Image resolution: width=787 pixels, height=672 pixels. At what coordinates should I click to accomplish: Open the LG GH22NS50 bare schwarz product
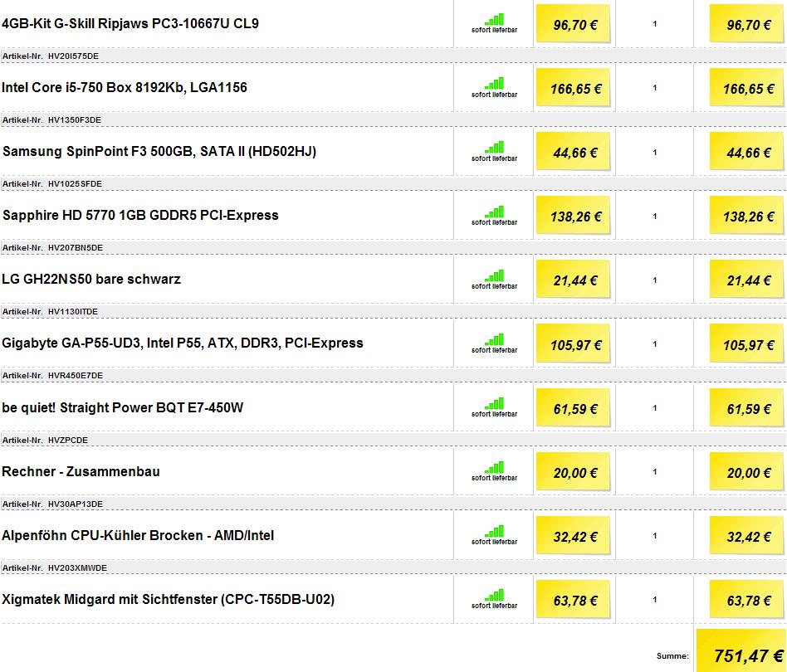point(91,280)
